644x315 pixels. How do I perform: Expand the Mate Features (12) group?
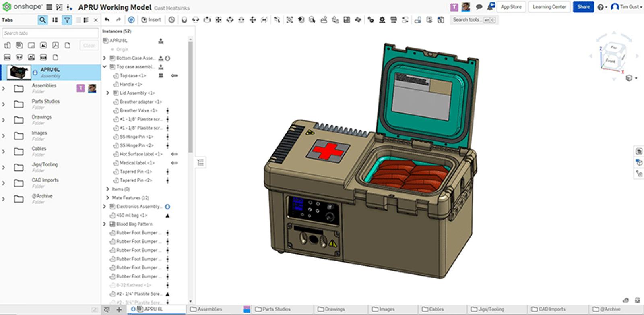pos(107,198)
